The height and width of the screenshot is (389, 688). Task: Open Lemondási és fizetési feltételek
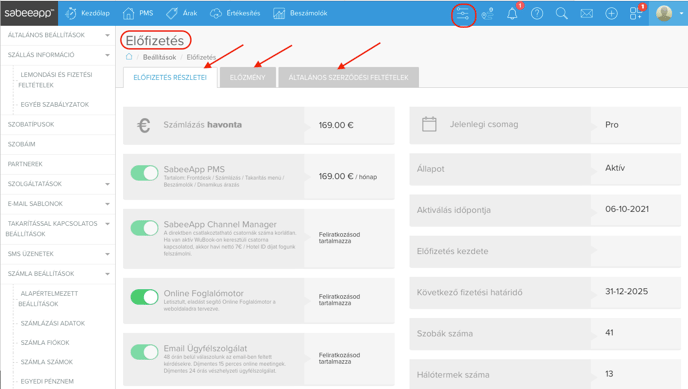55,80
